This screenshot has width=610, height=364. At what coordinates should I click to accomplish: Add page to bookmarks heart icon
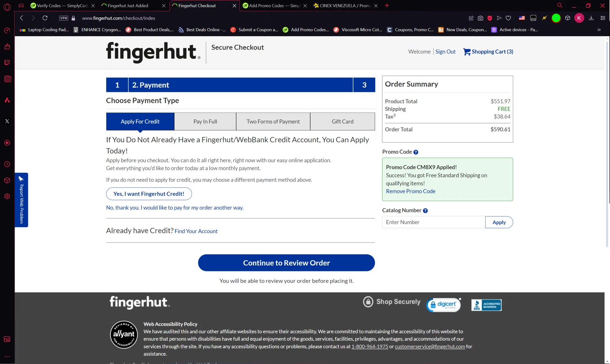point(508,18)
